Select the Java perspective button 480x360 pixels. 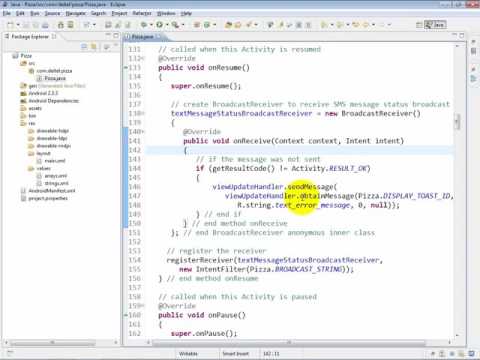click(x=435, y=25)
